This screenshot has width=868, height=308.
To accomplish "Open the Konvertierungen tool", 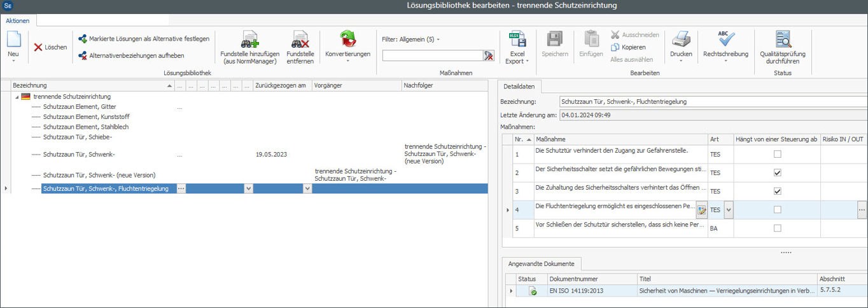I will 347,39.
